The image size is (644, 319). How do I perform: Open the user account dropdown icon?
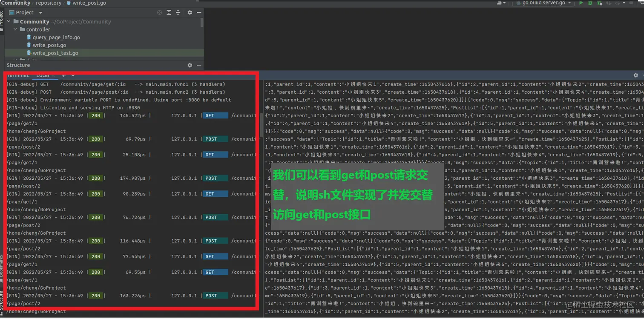coord(501,3)
